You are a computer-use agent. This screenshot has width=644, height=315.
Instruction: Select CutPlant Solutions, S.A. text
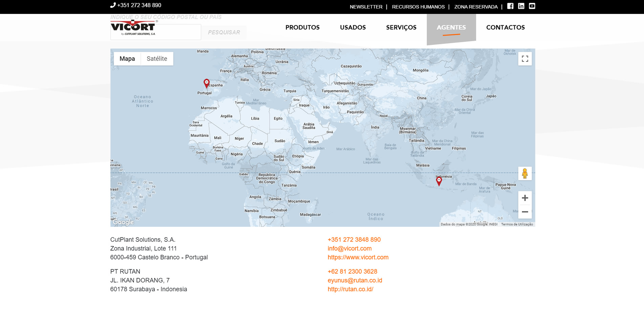click(143, 240)
